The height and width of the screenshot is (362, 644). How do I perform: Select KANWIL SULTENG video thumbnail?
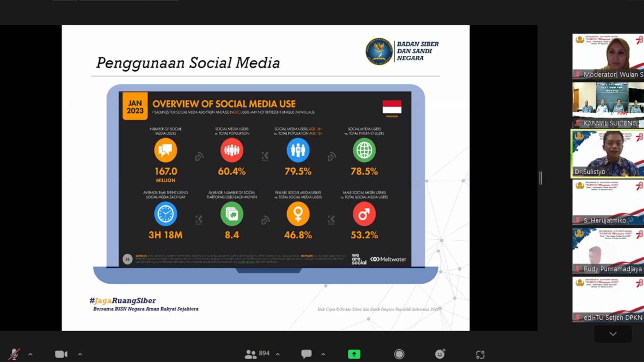point(607,105)
